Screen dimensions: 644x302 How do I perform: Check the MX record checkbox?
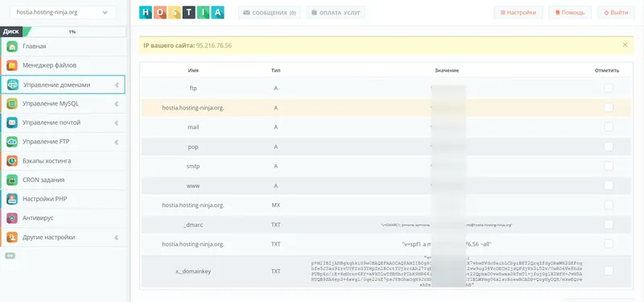[x=609, y=205]
